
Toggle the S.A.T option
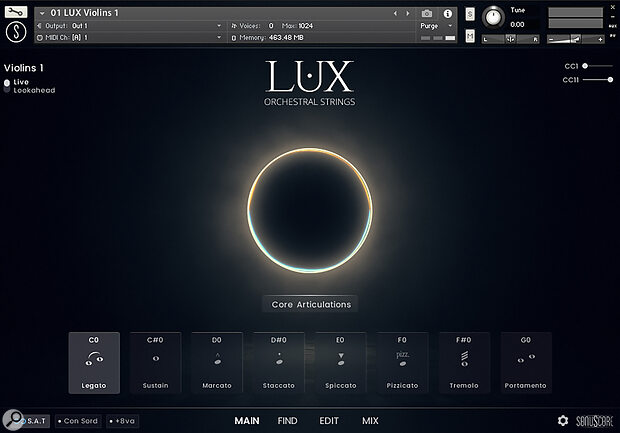[34, 421]
